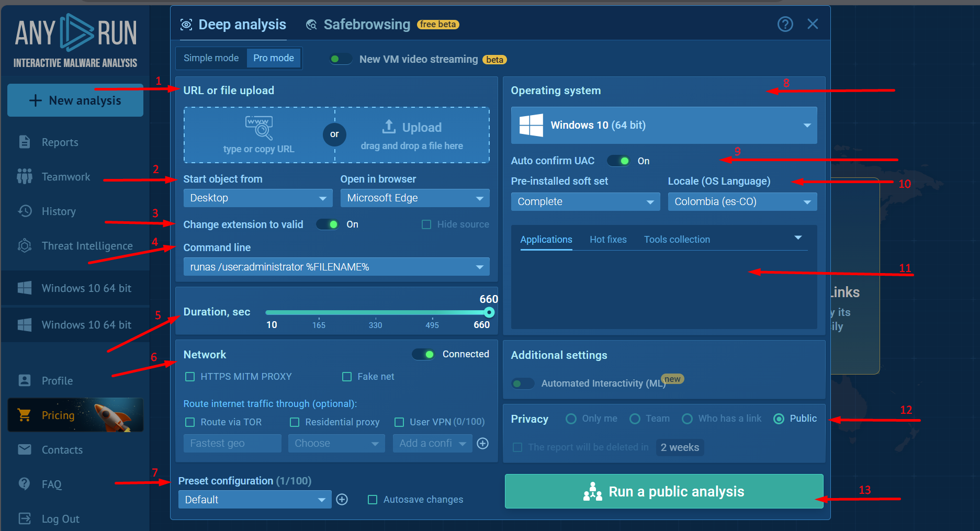Click the Safebrowsing tab icon
The width and height of the screenshot is (980, 531).
[311, 25]
